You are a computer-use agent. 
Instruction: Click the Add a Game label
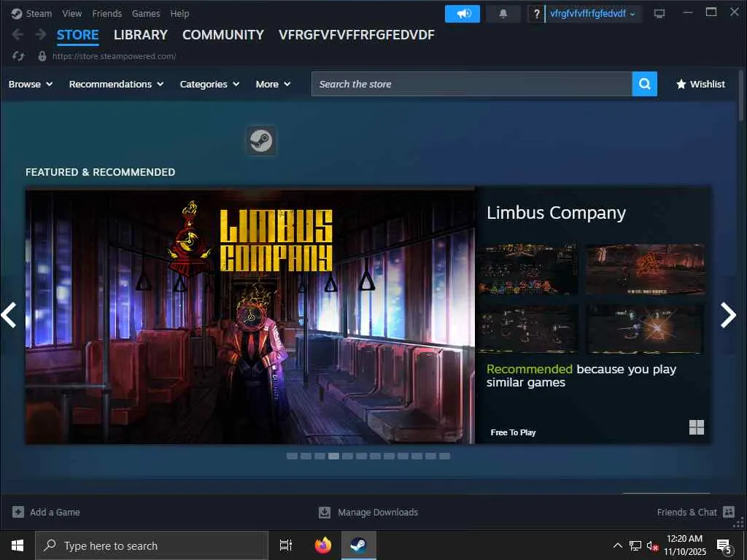tap(55, 513)
